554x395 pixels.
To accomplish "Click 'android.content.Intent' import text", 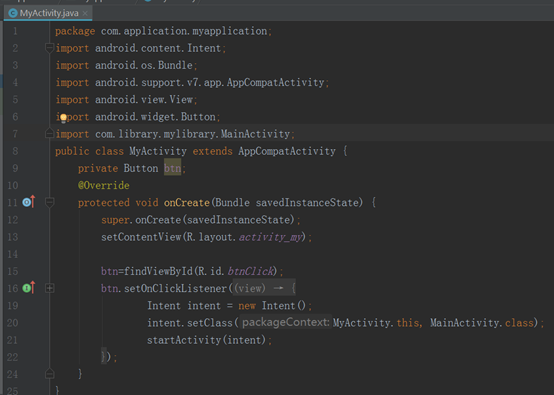I will pyautogui.click(x=158, y=48).
